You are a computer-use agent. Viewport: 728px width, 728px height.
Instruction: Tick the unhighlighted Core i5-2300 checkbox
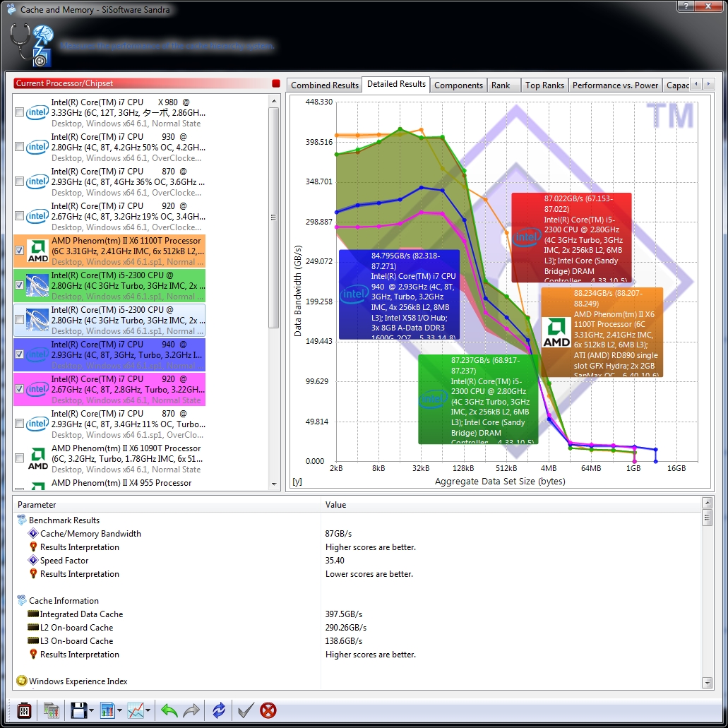[x=20, y=320]
